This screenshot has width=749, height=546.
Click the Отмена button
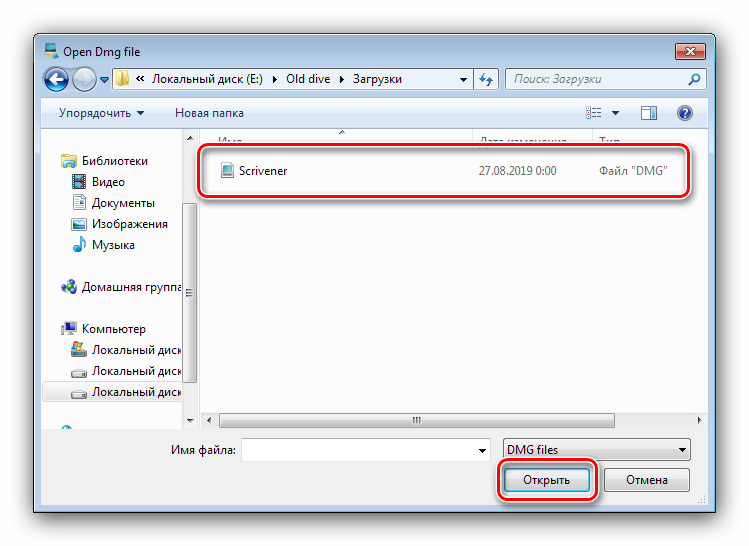pyautogui.click(x=647, y=480)
